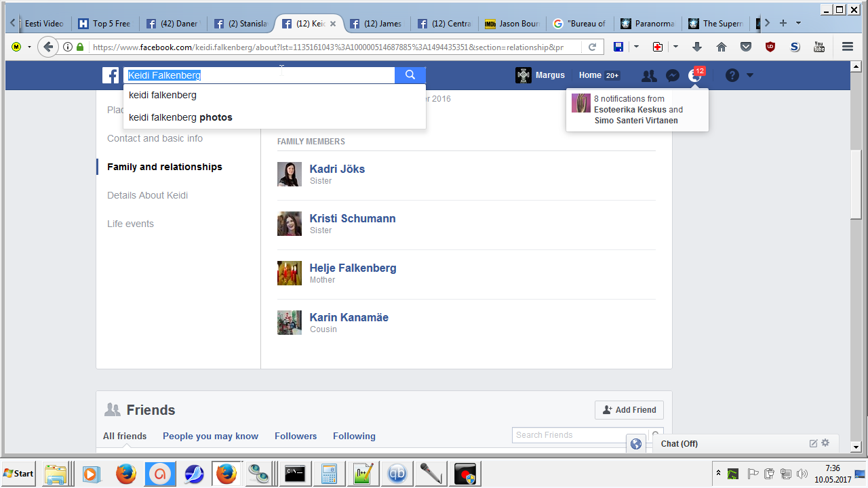Click the new message compose icon in Chat
This screenshot has height=488, width=868.
(814, 443)
